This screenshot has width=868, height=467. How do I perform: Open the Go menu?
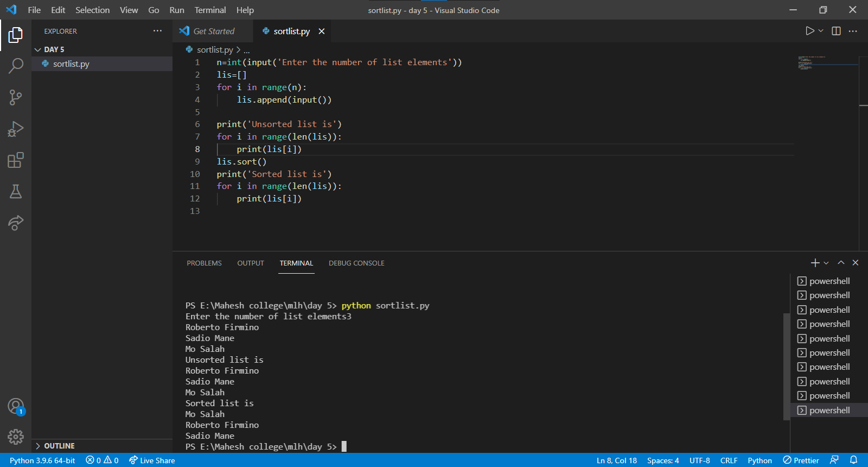(154, 10)
